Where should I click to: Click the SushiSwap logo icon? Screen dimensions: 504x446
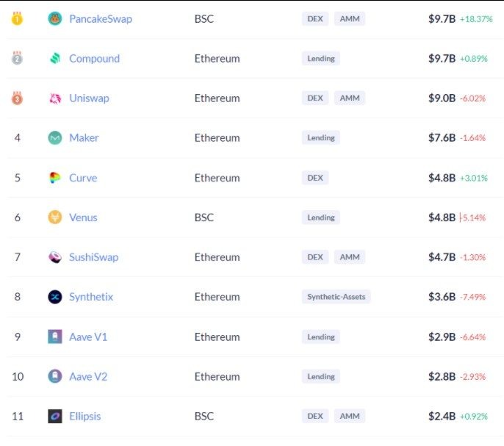click(x=55, y=257)
